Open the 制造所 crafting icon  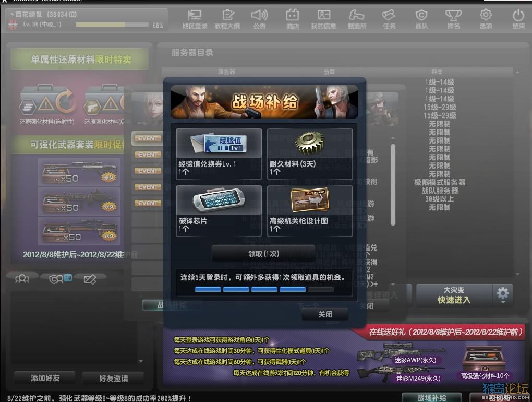(357, 19)
